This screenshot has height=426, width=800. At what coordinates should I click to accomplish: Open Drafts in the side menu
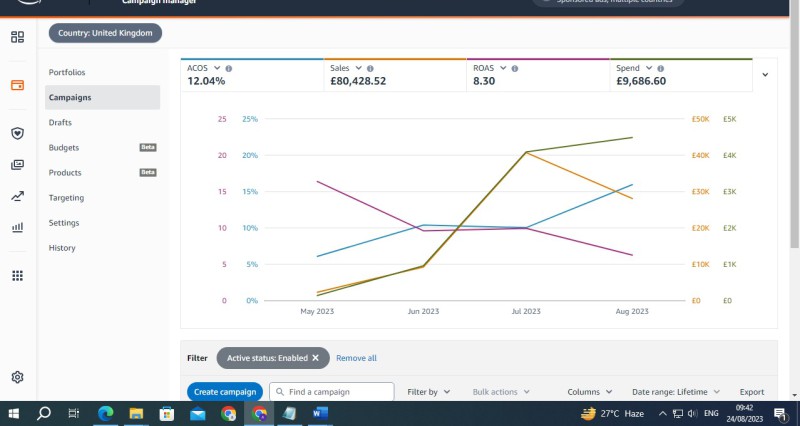click(x=60, y=122)
